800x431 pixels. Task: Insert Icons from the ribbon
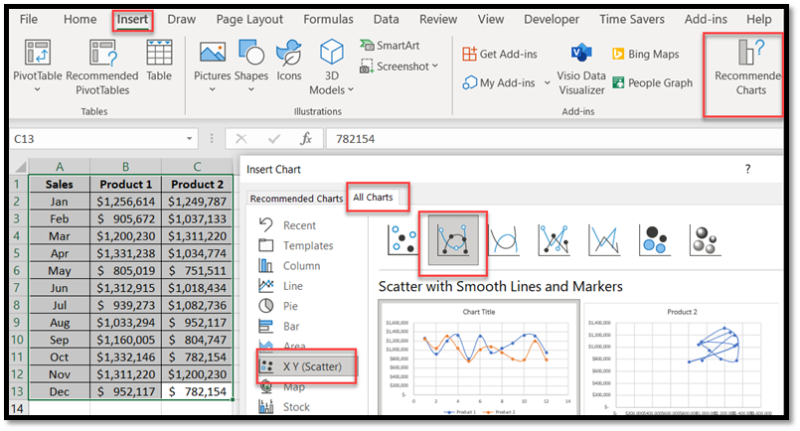(289, 60)
